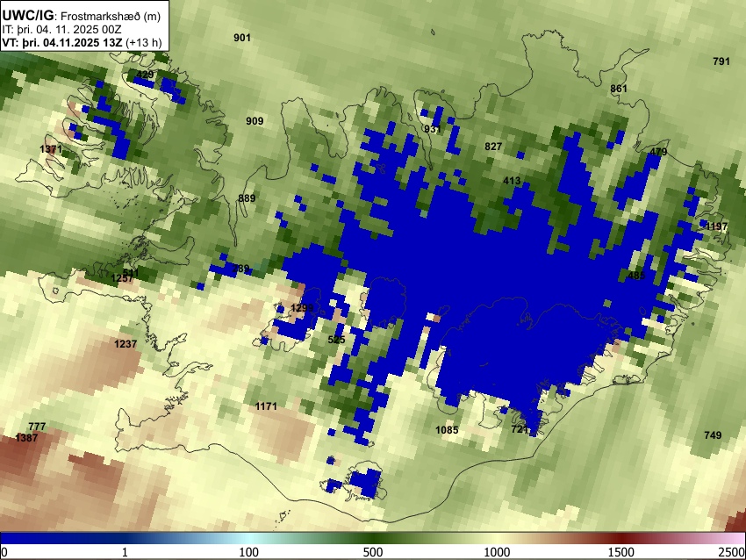The height and width of the screenshot is (560, 746).
Task: Select the 525 value label
Action: 336,340
